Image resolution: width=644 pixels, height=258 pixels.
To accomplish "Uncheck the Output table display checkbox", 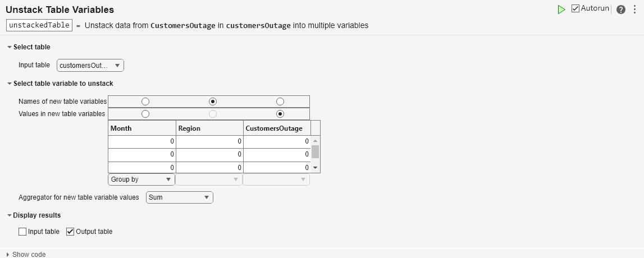I will [70, 232].
